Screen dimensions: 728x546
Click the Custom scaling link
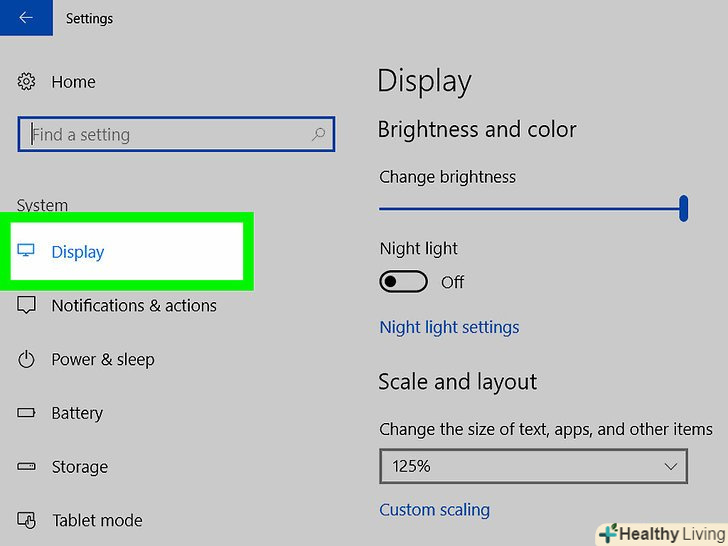pos(434,510)
